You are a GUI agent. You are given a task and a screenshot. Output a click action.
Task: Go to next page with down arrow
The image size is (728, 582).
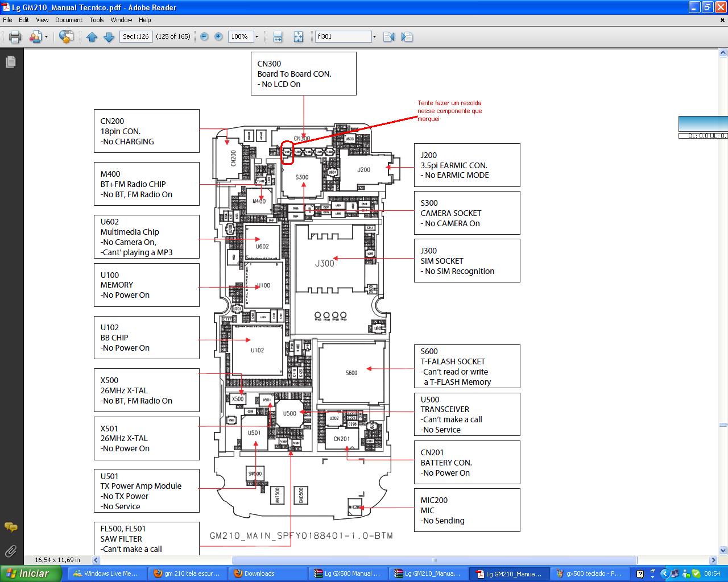[109, 37]
